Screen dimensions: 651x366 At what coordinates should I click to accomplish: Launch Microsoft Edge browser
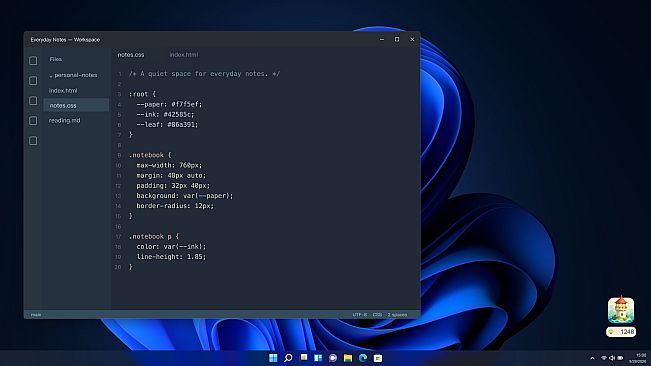pyautogui.click(x=363, y=358)
